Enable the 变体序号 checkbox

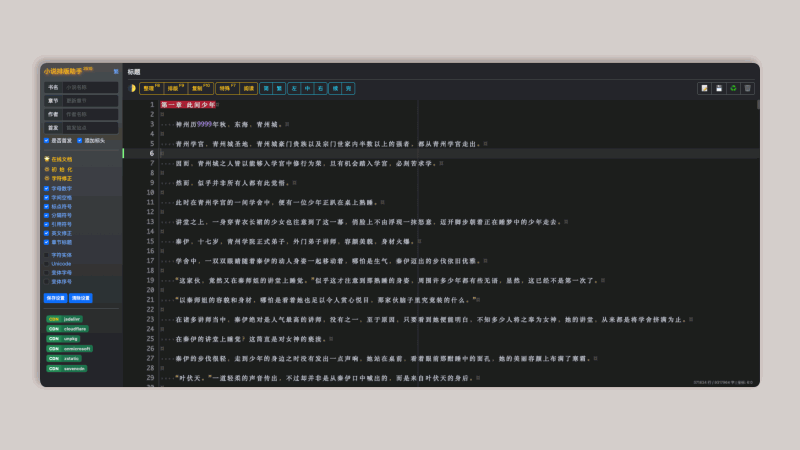tap(46, 282)
